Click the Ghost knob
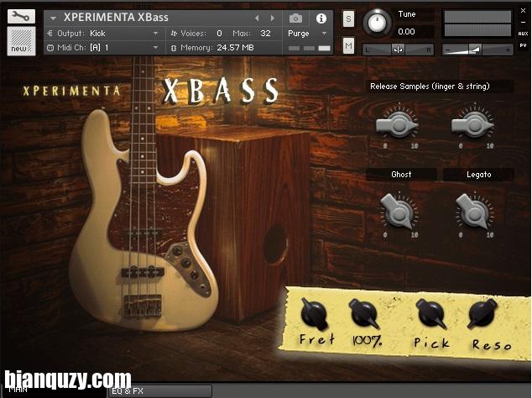The width and height of the screenshot is (532, 398). [397, 209]
